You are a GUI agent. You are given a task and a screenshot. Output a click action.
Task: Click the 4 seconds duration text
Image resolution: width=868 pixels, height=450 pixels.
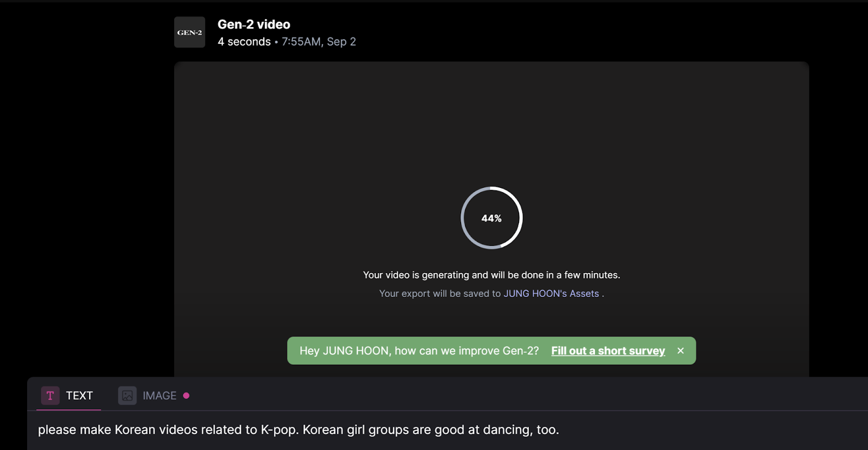pos(244,42)
